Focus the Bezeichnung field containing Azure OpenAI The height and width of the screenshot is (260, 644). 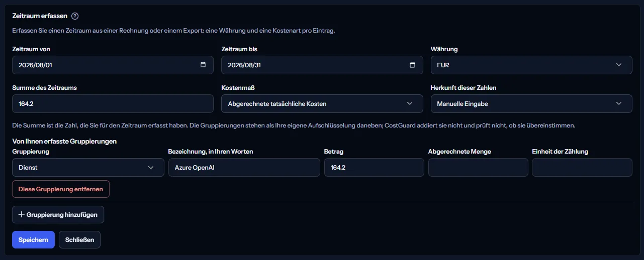[x=244, y=168]
